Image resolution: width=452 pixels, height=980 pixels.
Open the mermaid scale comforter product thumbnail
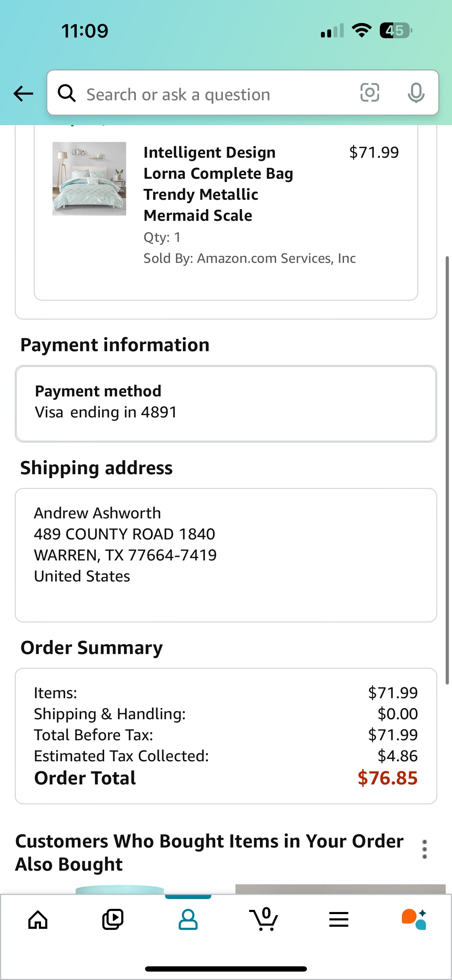click(x=89, y=179)
